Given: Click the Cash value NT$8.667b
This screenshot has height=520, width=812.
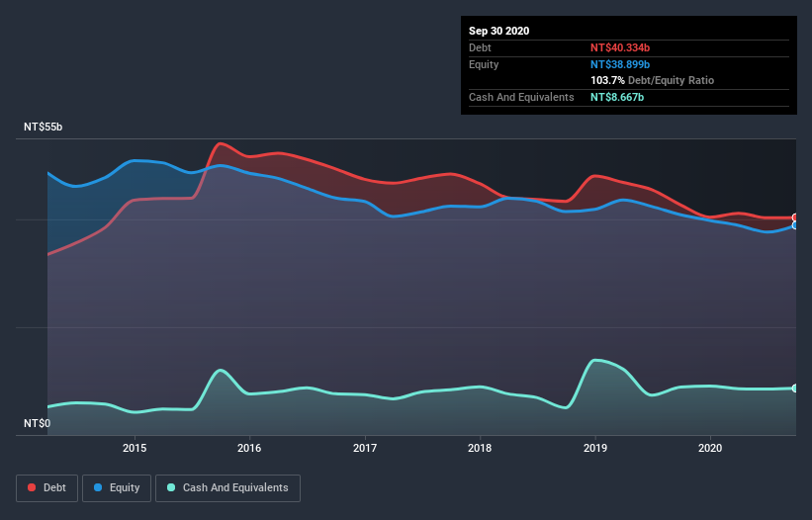Looking at the screenshot, I should 617,97.
